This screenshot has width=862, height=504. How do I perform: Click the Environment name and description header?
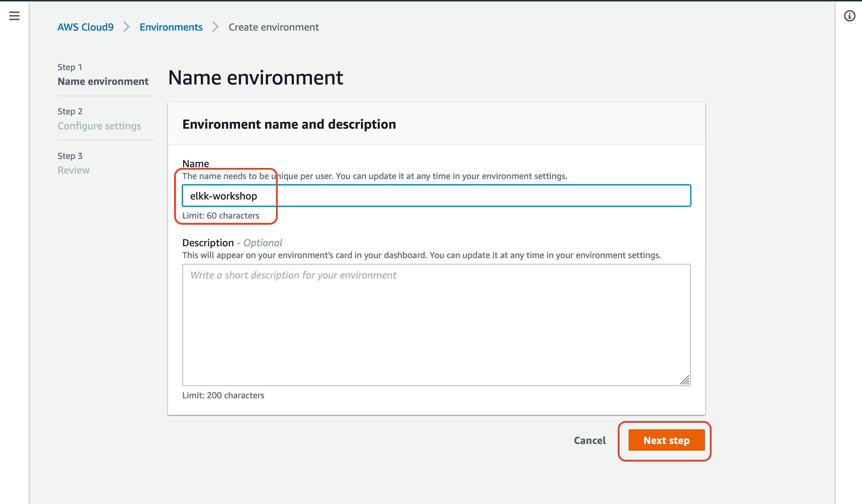pyautogui.click(x=289, y=124)
